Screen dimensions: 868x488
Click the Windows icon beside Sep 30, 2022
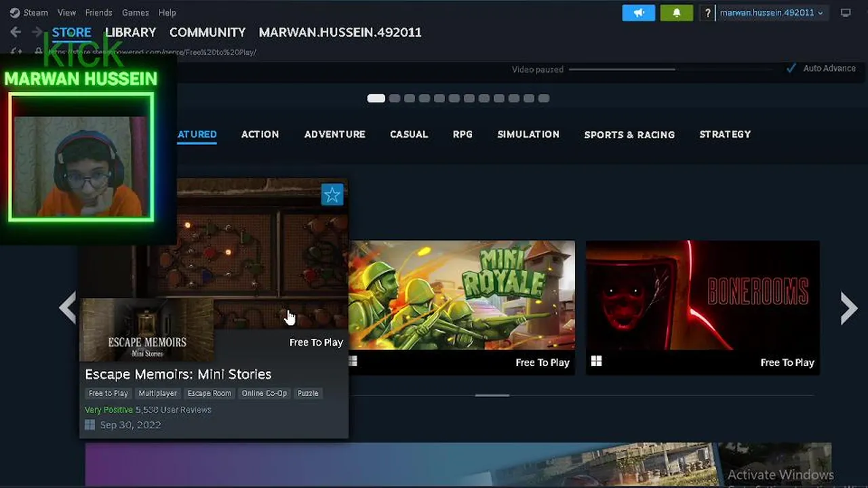pyautogui.click(x=90, y=425)
